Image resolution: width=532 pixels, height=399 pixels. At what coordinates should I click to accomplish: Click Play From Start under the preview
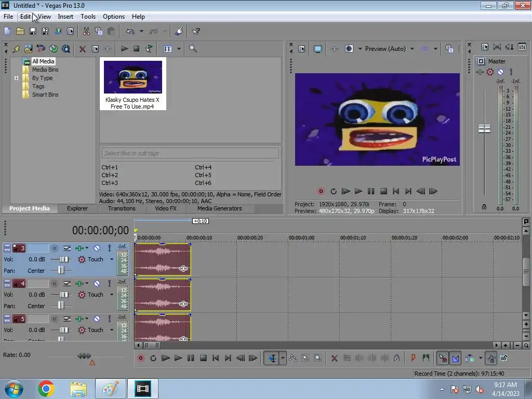coord(345,191)
